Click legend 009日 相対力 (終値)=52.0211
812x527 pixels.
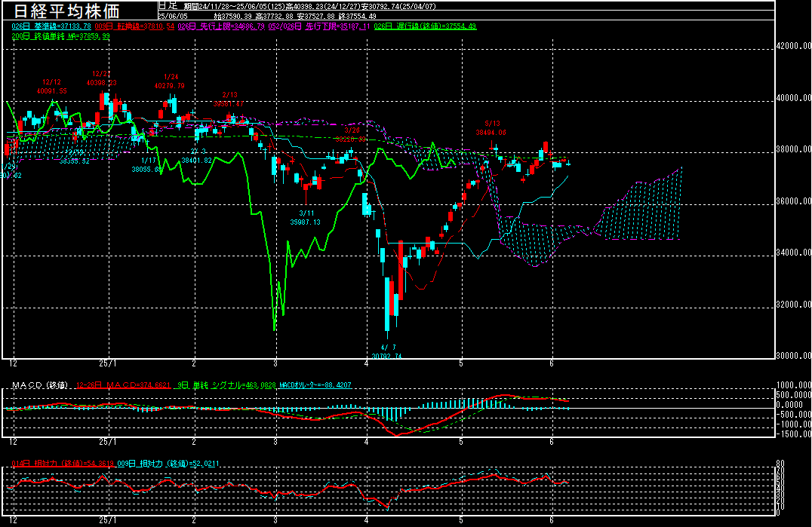tap(168, 464)
